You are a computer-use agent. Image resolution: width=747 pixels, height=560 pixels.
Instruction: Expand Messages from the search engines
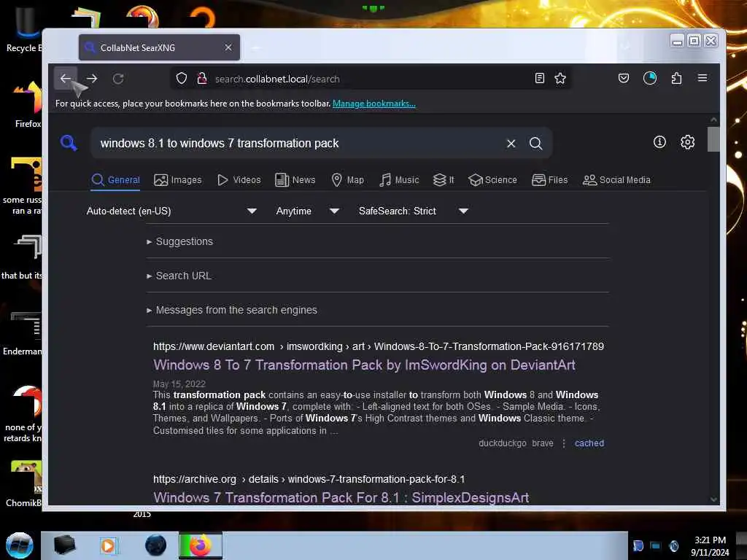232,310
